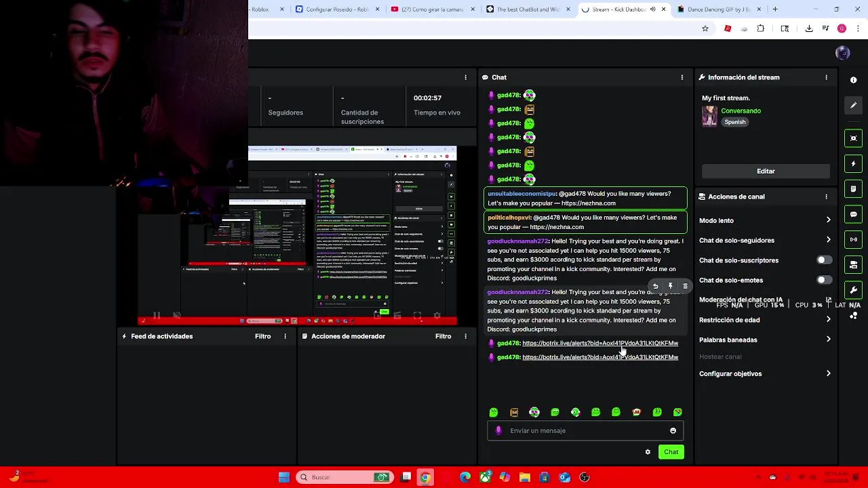Open Chrome downloads icon

tap(809, 28)
